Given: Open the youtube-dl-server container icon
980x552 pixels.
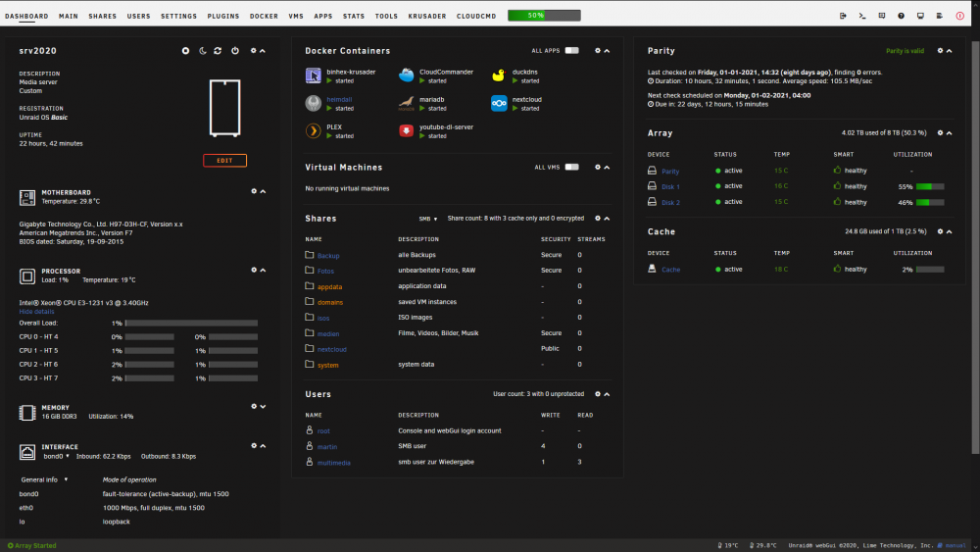Looking at the screenshot, I should (407, 130).
